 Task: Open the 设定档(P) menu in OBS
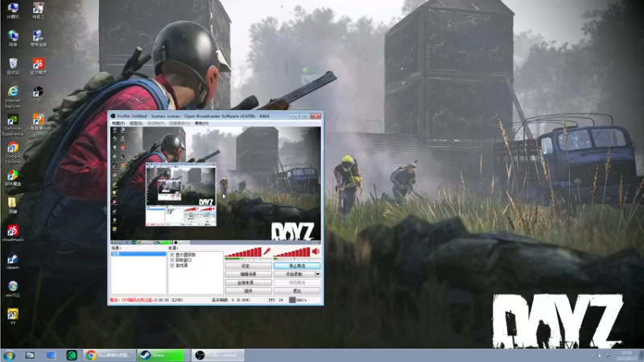point(155,123)
